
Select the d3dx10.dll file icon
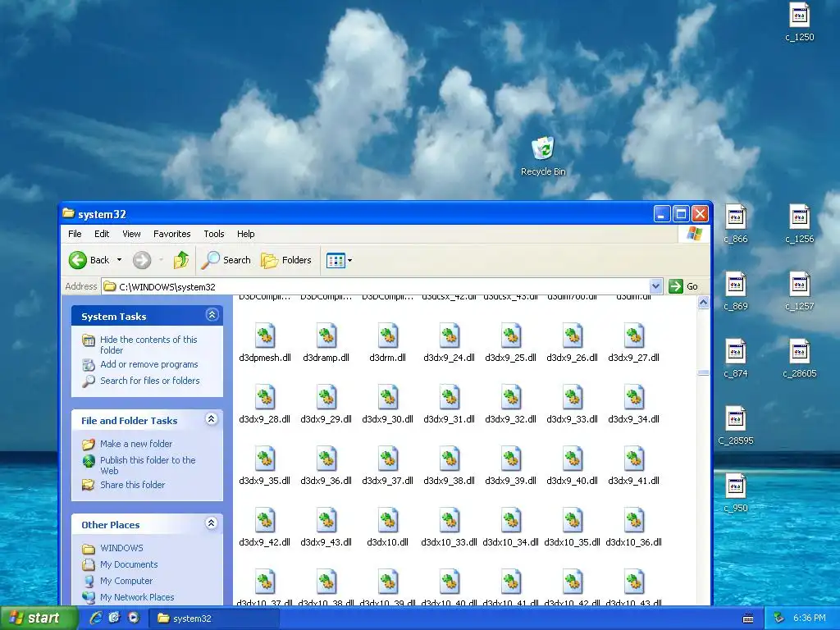388,521
